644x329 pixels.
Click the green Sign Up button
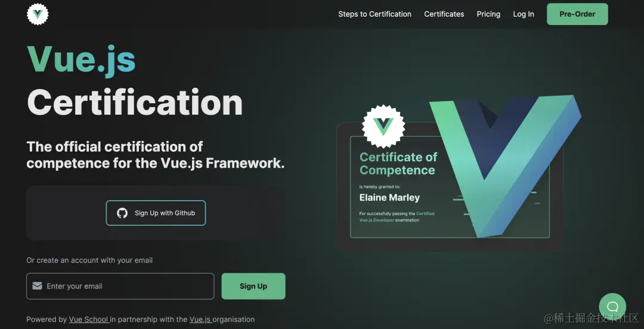point(253,286)
